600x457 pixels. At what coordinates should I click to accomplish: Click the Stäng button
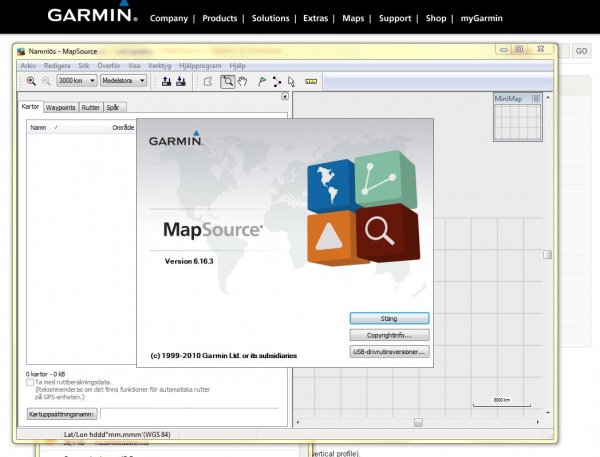389,318
